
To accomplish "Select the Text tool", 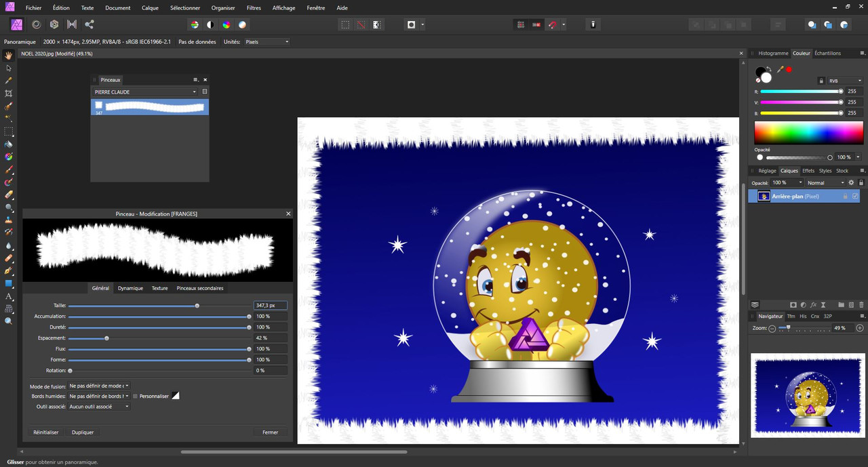I will (9, 296).
